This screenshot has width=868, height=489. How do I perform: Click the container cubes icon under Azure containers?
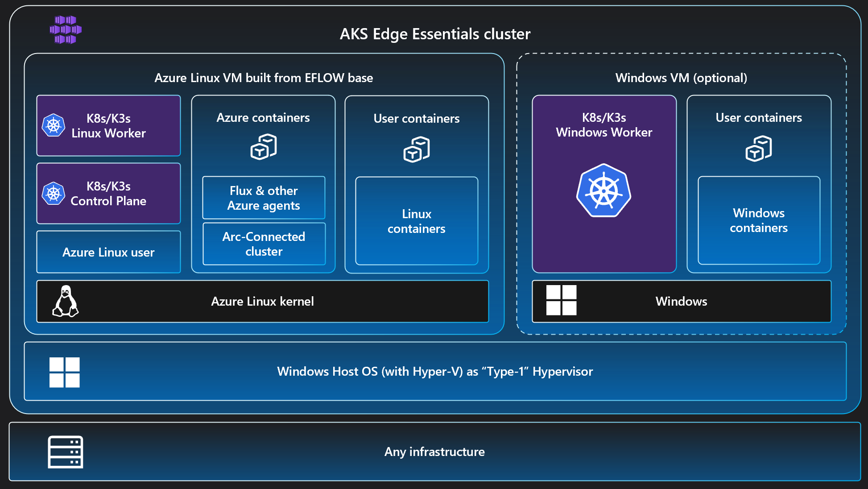point(264,147)
